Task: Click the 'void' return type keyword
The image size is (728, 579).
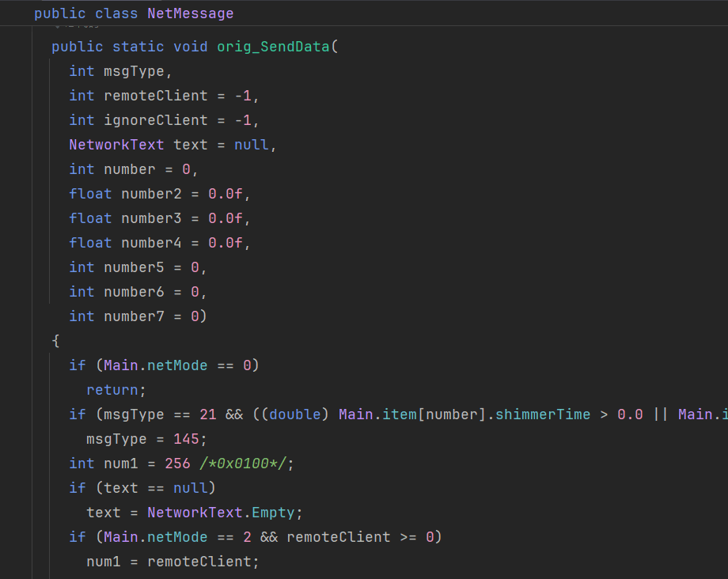Action: tap(191, 47)
